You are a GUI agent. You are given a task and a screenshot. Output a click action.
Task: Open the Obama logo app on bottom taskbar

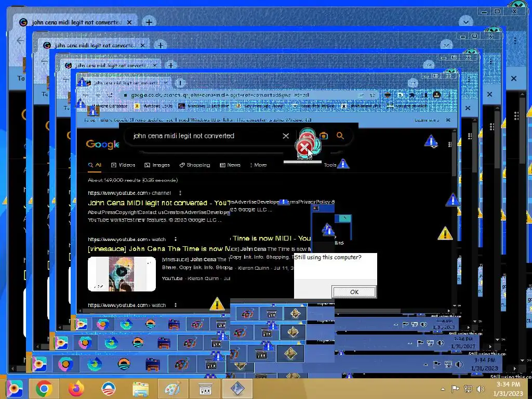coord(108,389)
